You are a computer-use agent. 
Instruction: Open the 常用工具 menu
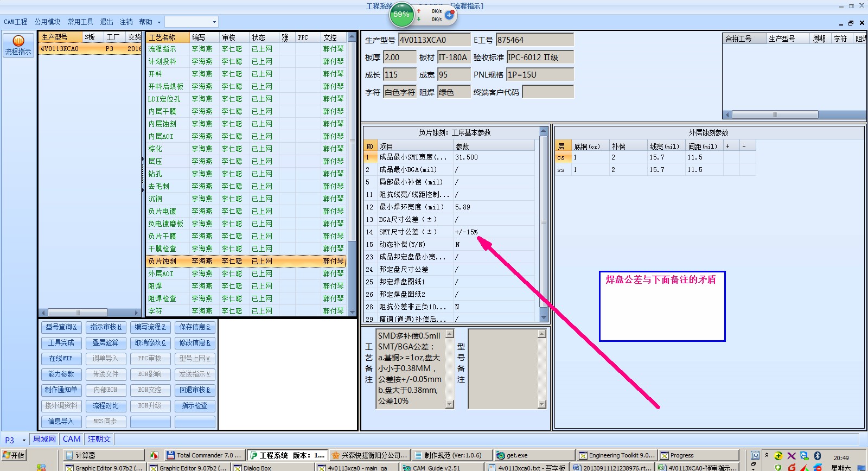click(80, 22)
